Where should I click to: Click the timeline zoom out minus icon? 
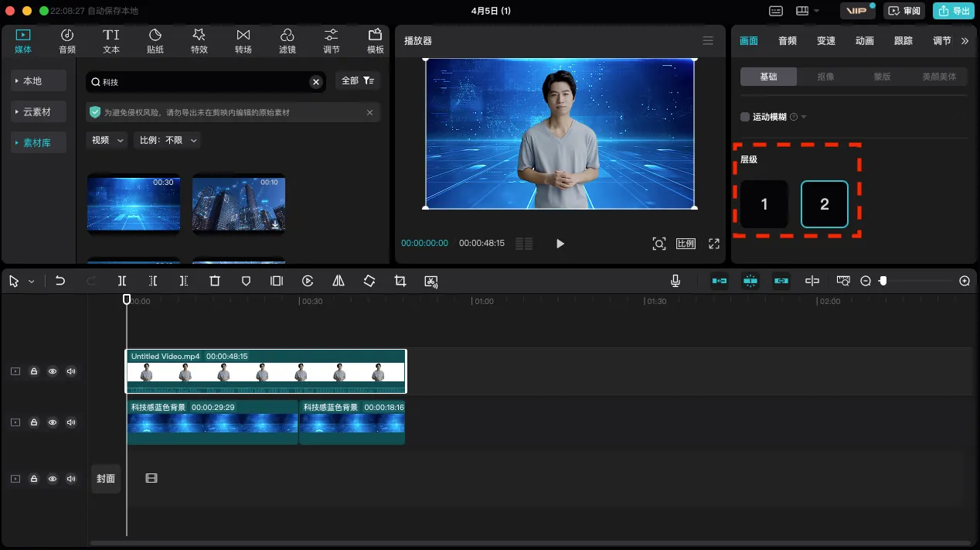pos(866,282)
